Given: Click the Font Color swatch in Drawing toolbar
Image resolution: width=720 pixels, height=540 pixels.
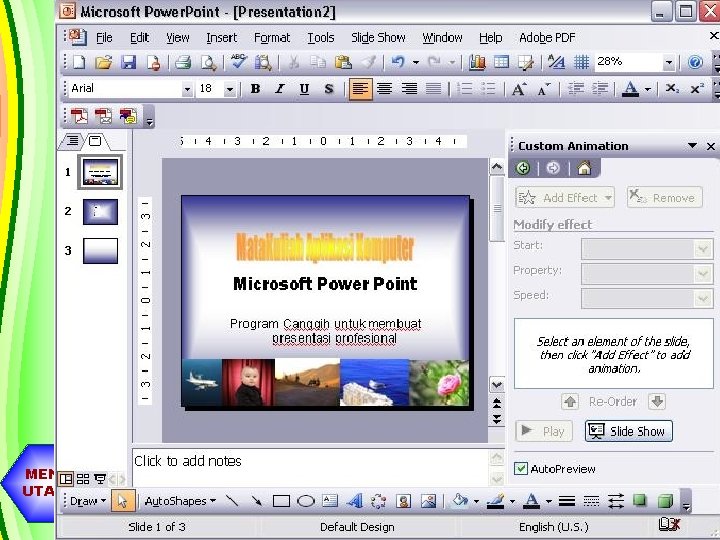Looking at the screenshot, I should click(532, 501).
